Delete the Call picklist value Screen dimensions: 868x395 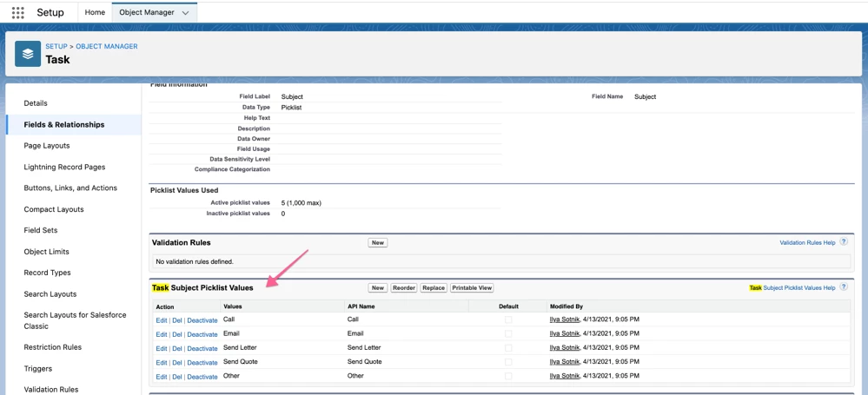[177, 320]
